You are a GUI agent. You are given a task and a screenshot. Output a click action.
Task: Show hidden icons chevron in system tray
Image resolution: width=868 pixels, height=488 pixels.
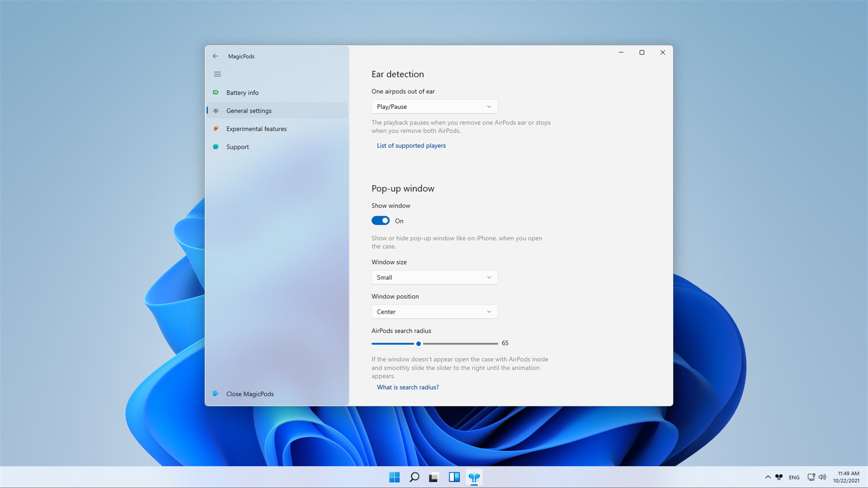768,477
